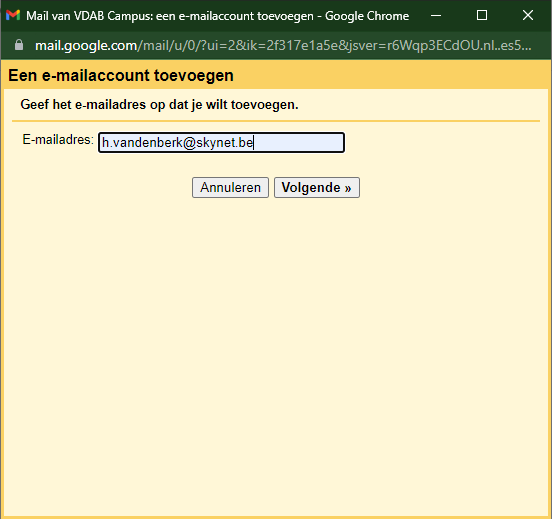Minimize the Chrome popup window
Image resolution: width=552 pixels, height=519 pixels.
pos(436,15)
